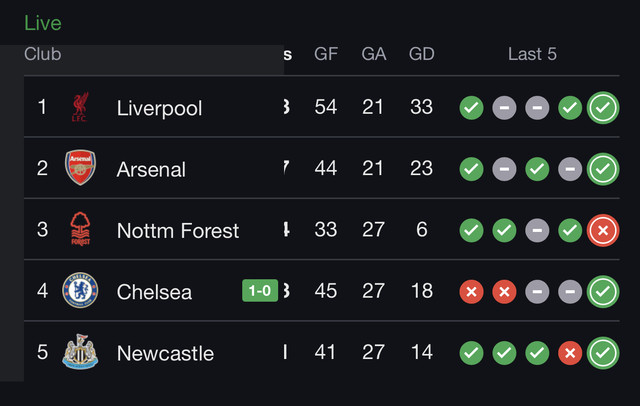The image size is (640, 406).
Task: Click the Nottm Forest tree crest
Action: point(80,229)
